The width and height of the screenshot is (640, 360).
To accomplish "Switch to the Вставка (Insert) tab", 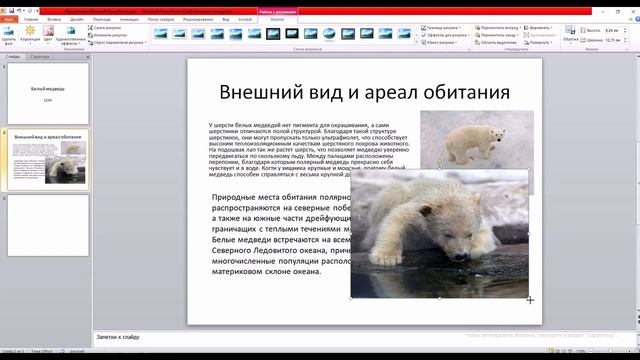I will click(x=54, y=19).
